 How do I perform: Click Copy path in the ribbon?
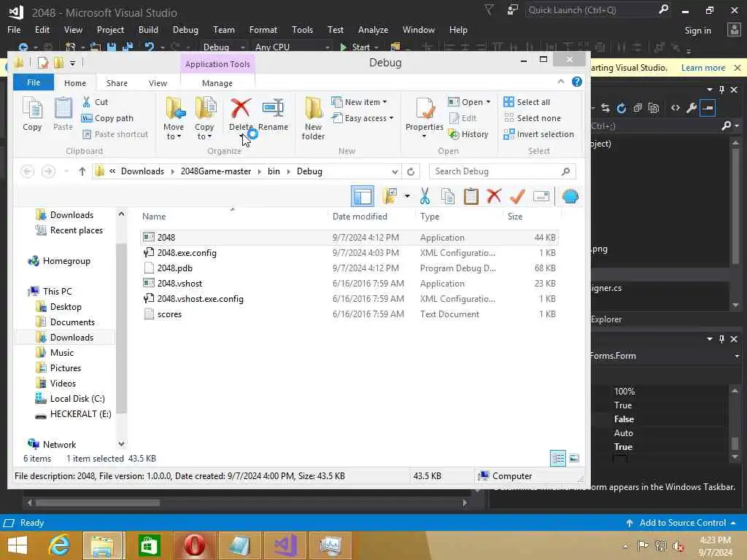(107, 118)
